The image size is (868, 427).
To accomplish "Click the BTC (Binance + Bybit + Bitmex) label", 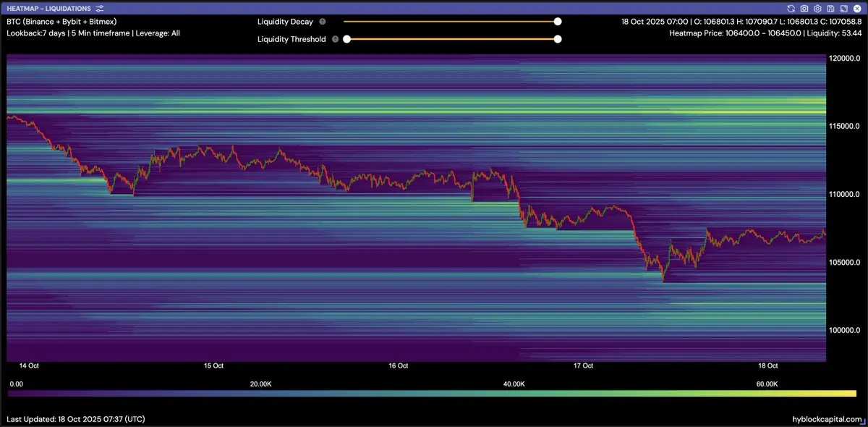I will (x=61, y=22).
